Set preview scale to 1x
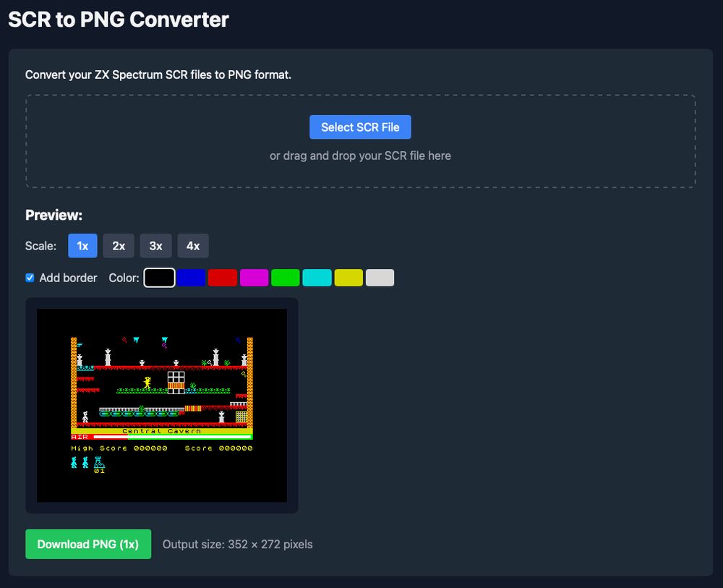 point(82,246)
